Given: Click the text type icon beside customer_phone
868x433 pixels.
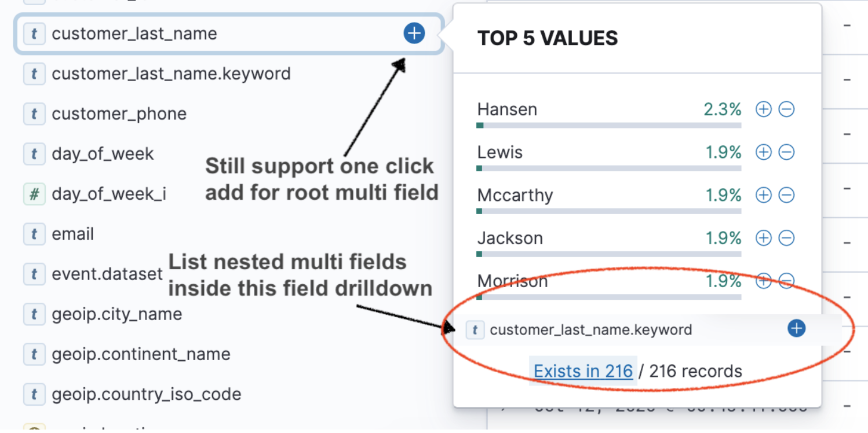Looking at the screenshot, I should coord(34,113).
